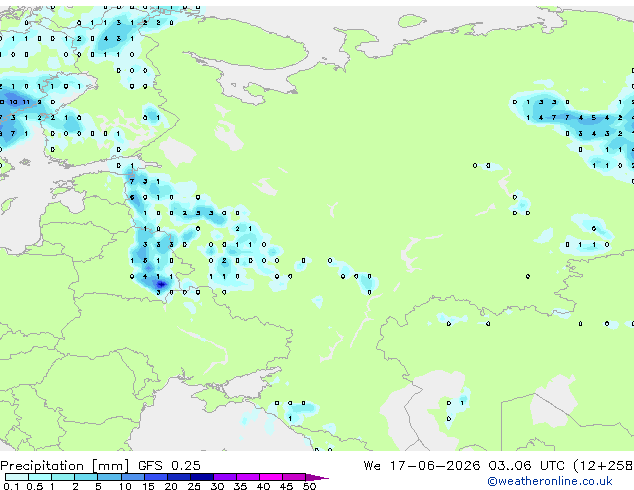Click the 0.1–0.5 mm legend color swatch
This screenshot has height=490, width=634.
(x=17, y=477)
